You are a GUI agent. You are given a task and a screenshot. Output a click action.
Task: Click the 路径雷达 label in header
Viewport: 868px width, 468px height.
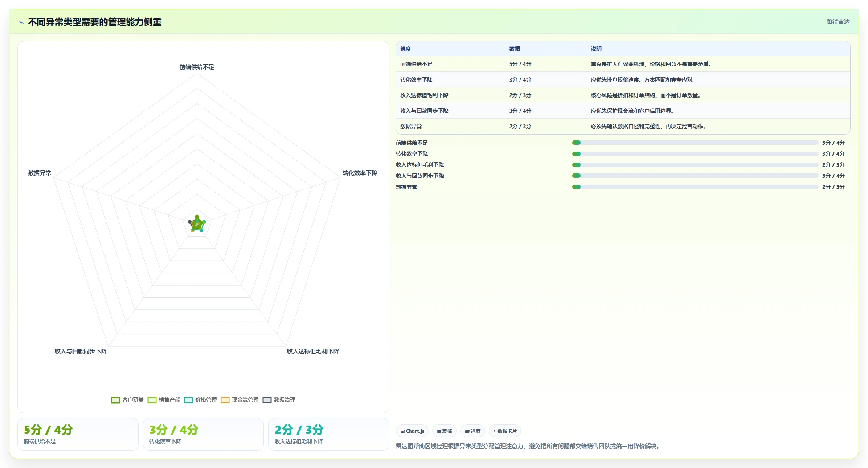(838, 21)
